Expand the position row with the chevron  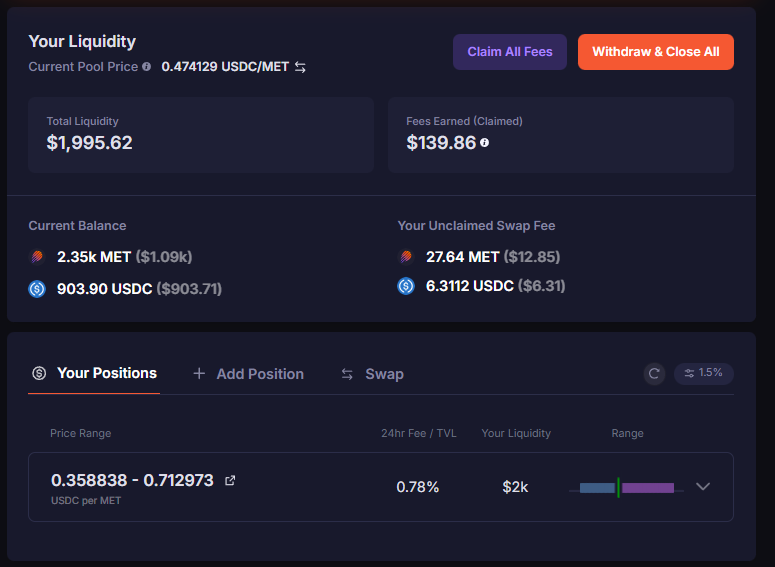pos(703,486)
